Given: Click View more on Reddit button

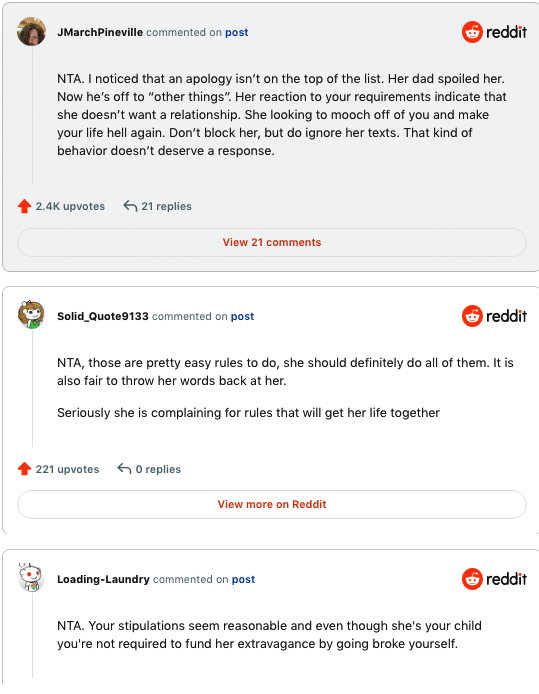Looking at the screenshot, I should (272, 505).
